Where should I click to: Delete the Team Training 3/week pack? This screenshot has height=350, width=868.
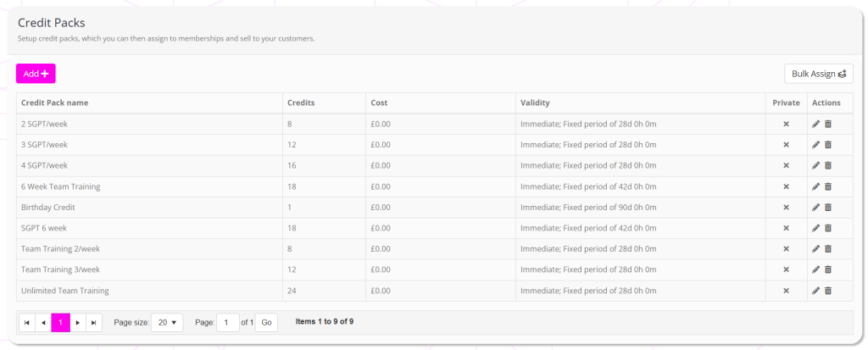pos(828,269)
